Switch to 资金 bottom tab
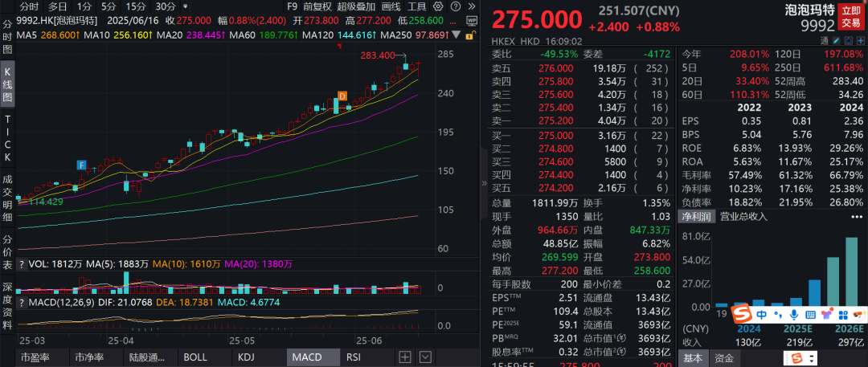The height and width of the screenshot is (367, 868). tap(724, 357)
